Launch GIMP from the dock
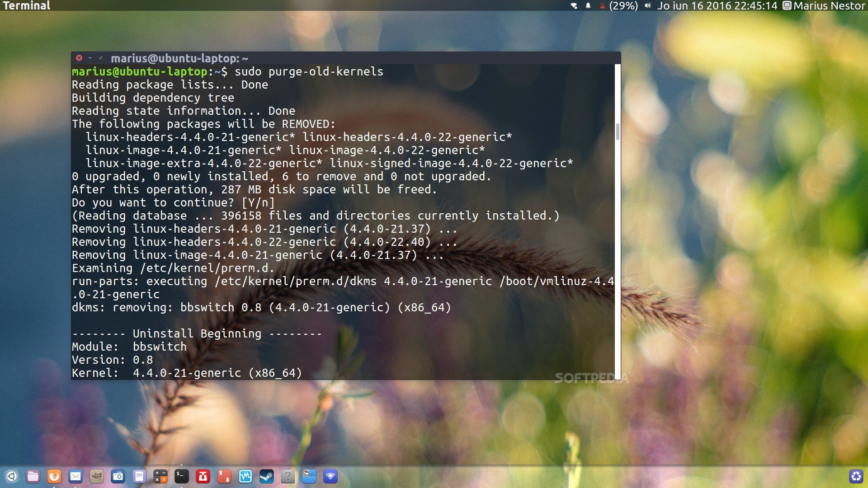 pos(97,476)
